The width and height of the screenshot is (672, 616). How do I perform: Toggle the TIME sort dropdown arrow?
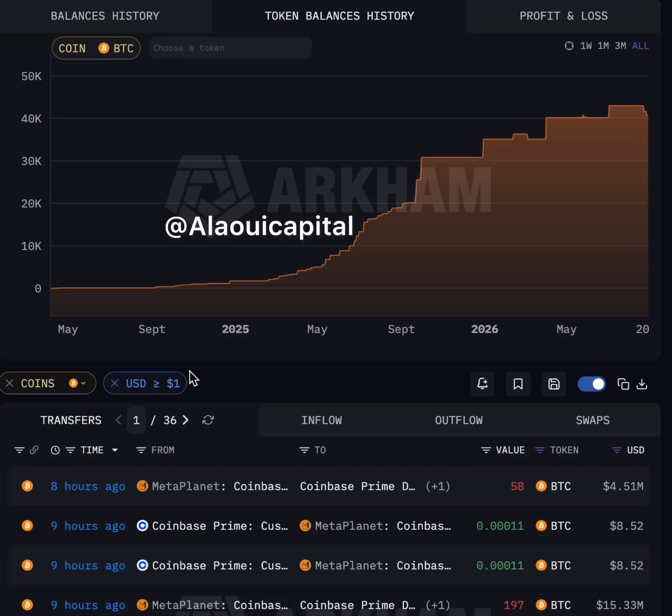pos(115,450)
